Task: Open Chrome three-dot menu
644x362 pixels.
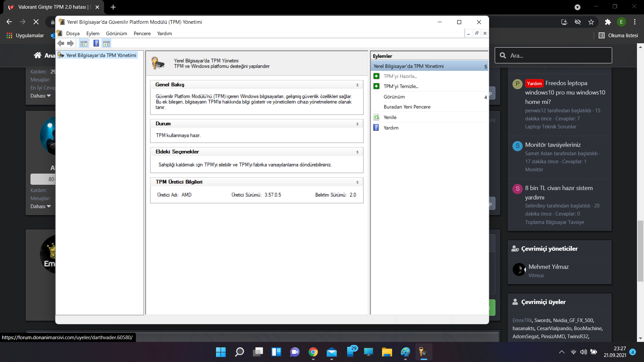Action: pyautogui.click(x=635, y=22)
